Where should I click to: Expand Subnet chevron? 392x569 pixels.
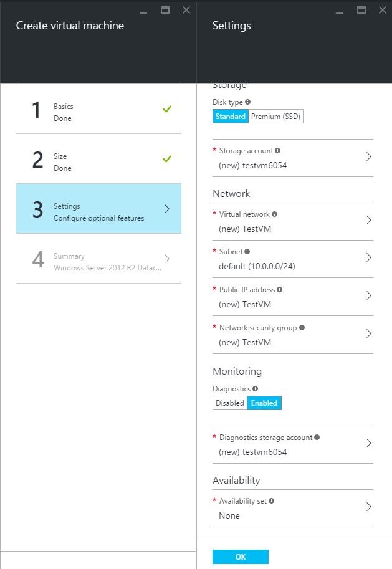pyautogui.click(x=369, y=257)
